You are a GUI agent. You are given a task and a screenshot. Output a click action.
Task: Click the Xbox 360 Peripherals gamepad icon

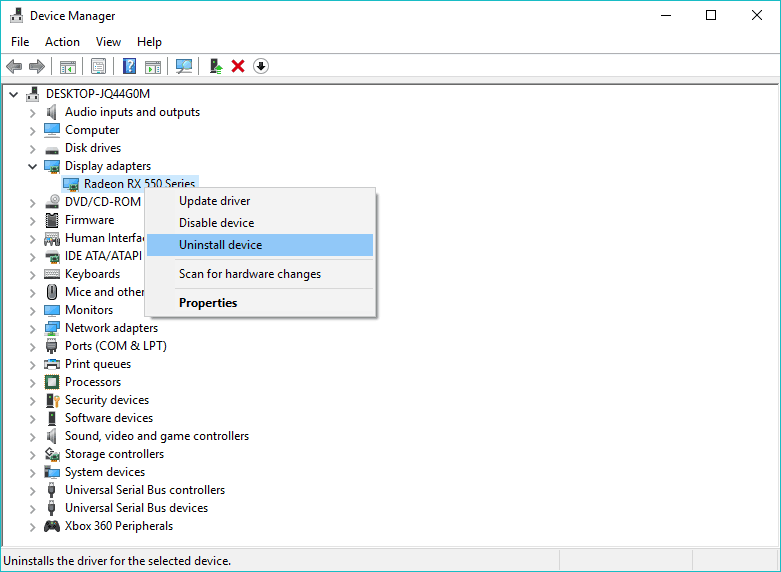(x=52, y=526)
